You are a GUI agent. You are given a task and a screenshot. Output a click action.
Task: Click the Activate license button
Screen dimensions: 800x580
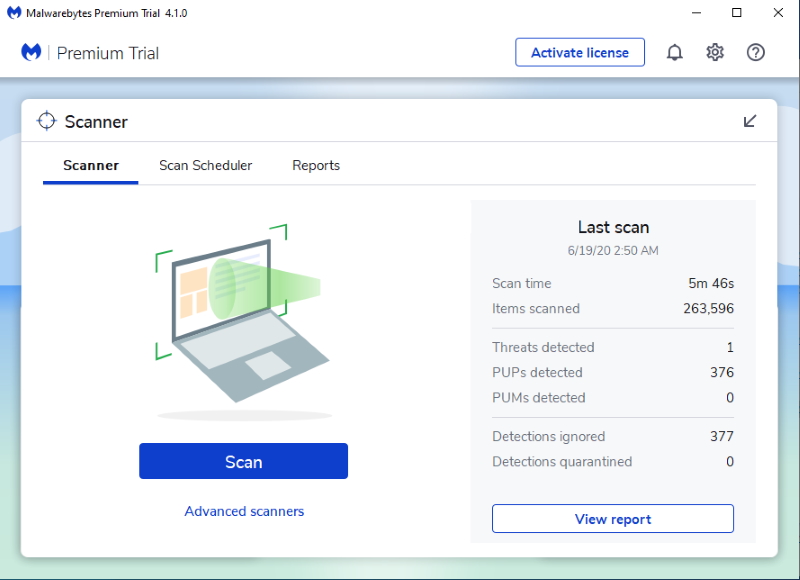pos(580,53)
